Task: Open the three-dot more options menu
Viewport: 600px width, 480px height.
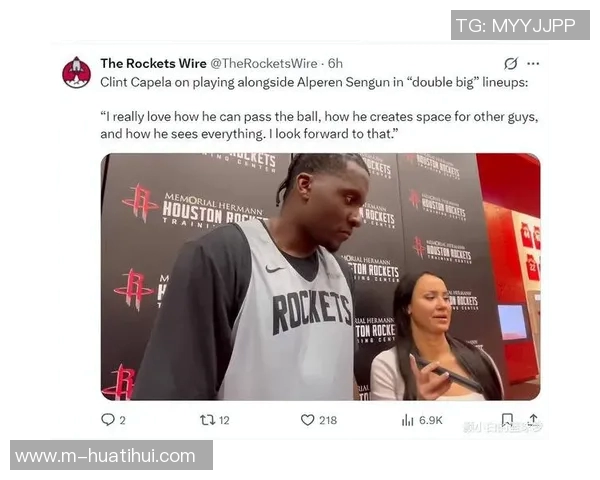Action: 533,64
